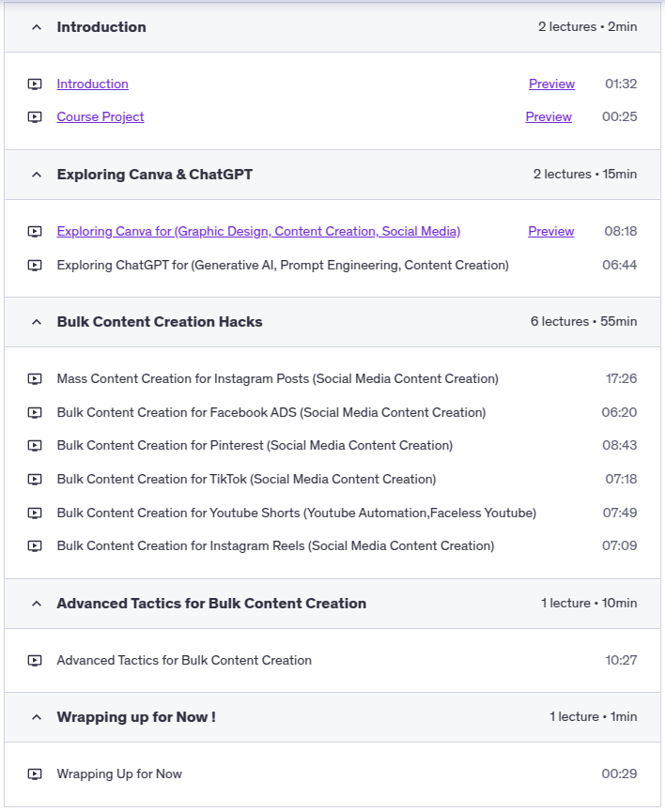Click video icon beside Introduction lecture
Image resolution: width=665 pixels, height=812 pixels.
pos(35,84)
